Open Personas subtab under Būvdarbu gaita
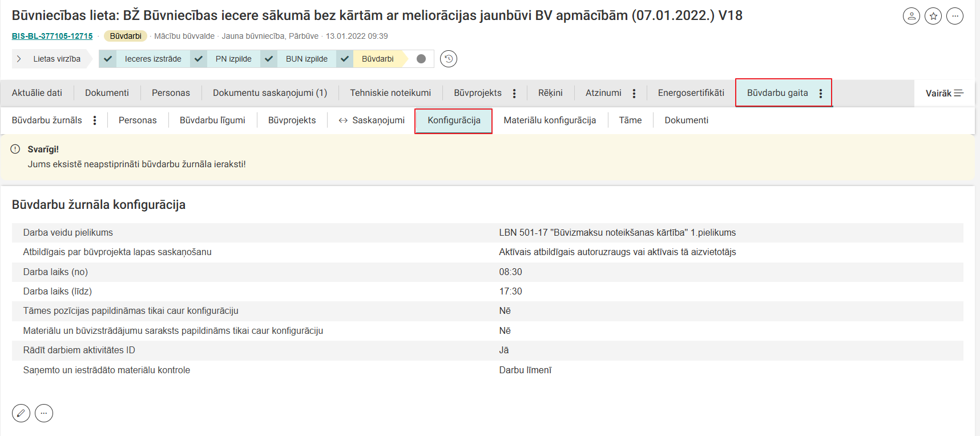Viewport: 980px width, 436px height. pos(138,120)
